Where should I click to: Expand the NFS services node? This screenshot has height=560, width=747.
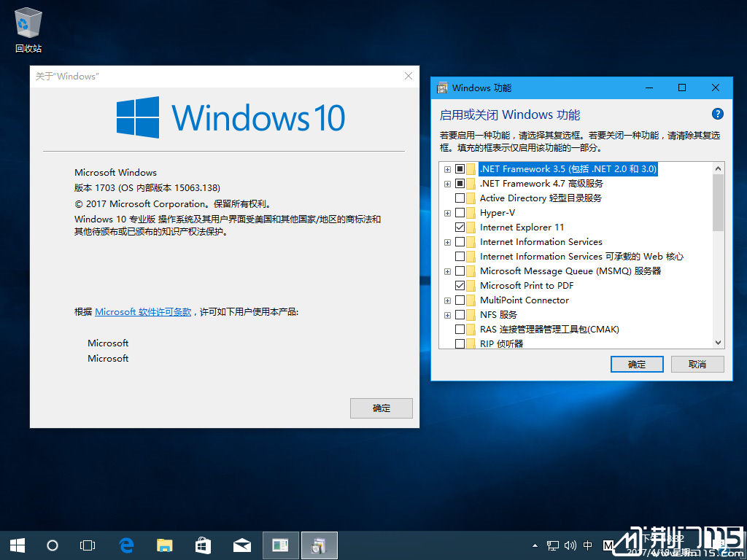tap(447, 315)
